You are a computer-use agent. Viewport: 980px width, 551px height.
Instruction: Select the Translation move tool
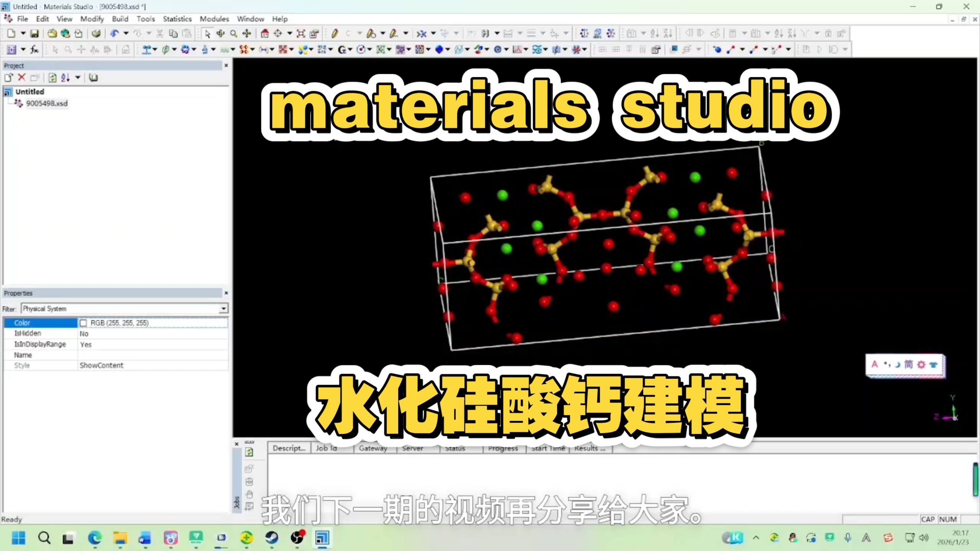coord(247,34)
